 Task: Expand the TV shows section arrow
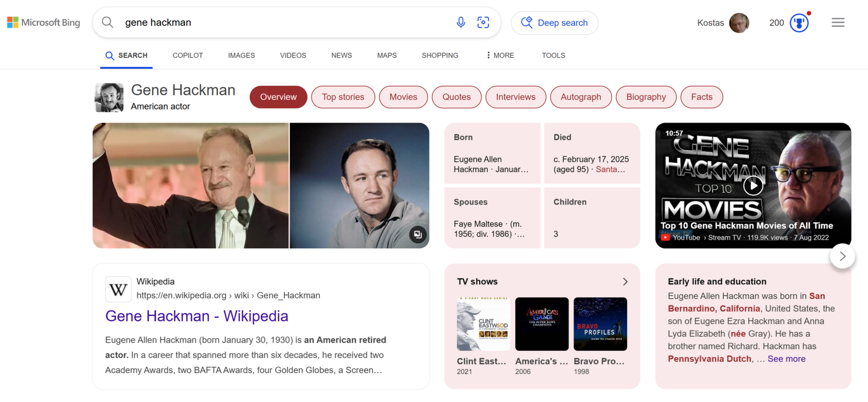tap(625, 282)
